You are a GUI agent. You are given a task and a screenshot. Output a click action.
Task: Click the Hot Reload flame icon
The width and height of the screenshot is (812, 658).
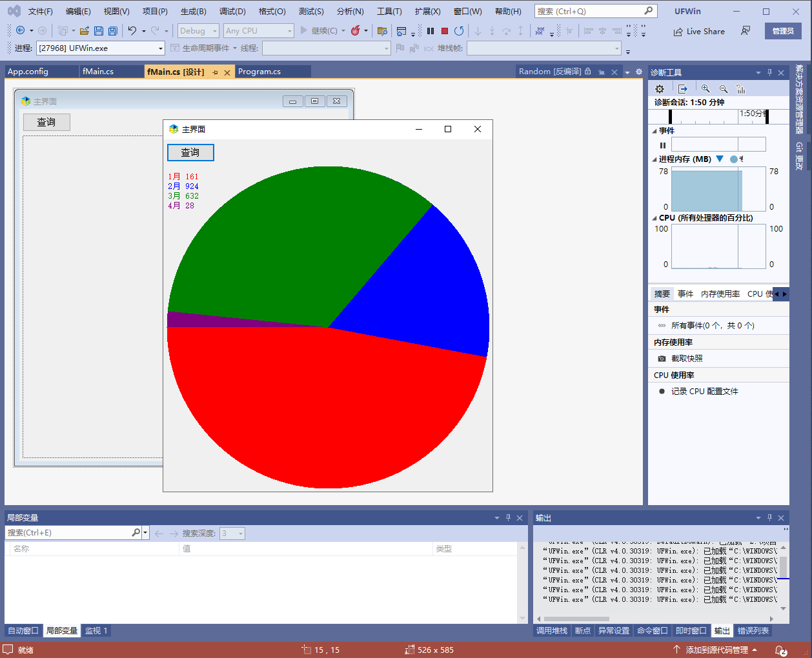[x=355, y=31]
